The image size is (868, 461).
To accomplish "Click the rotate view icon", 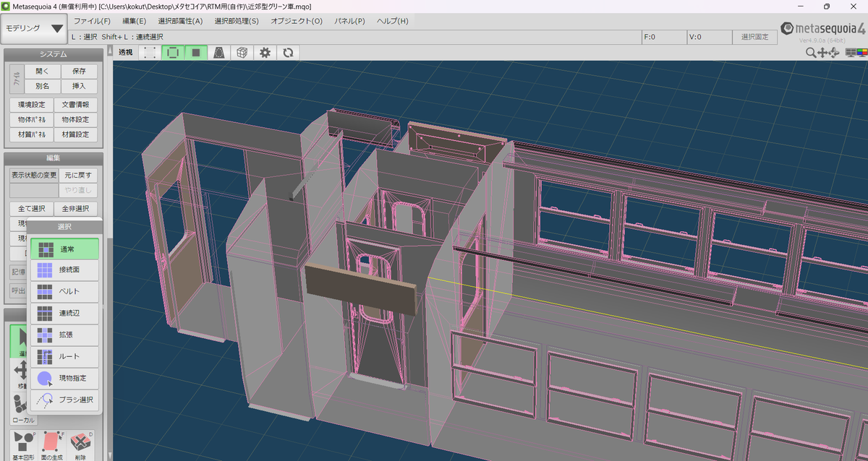I will coord(834,53).
